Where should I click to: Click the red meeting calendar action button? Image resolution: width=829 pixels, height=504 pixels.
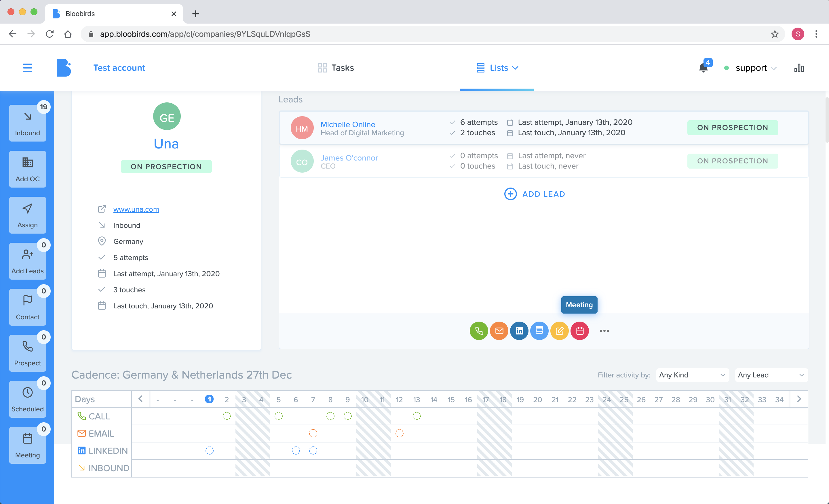(580, 331)
